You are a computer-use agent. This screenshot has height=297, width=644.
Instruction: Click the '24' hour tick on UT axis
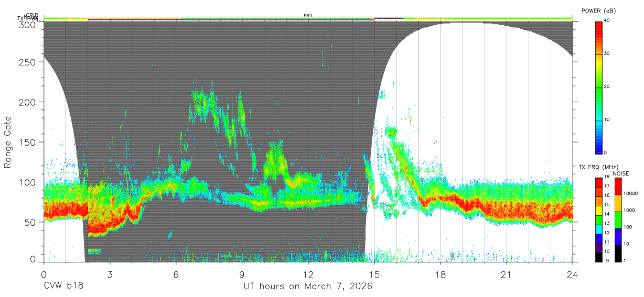pos(572,274)
